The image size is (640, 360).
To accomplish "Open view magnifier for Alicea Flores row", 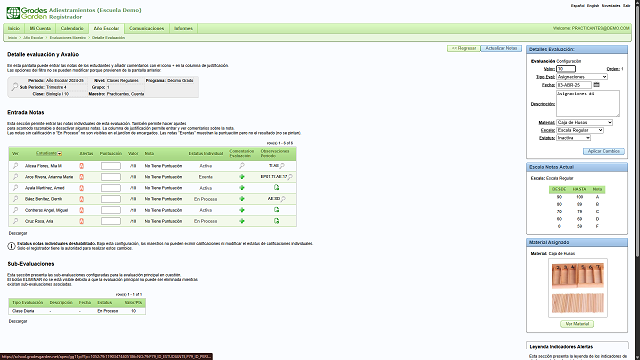I will pos(15,166).
